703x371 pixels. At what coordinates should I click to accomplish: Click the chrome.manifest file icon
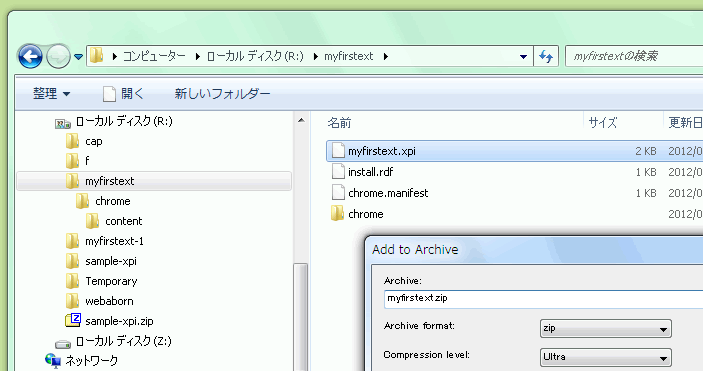coord(338,193)
